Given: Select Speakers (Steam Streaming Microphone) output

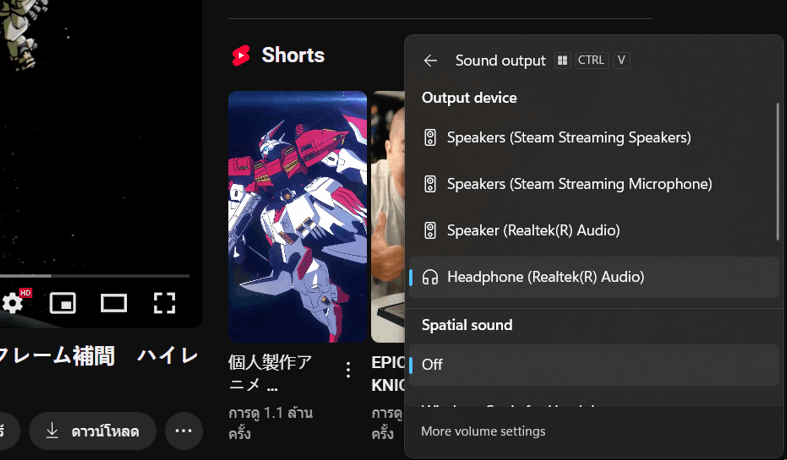Looking at the screenshot, I should pos(593,184).
